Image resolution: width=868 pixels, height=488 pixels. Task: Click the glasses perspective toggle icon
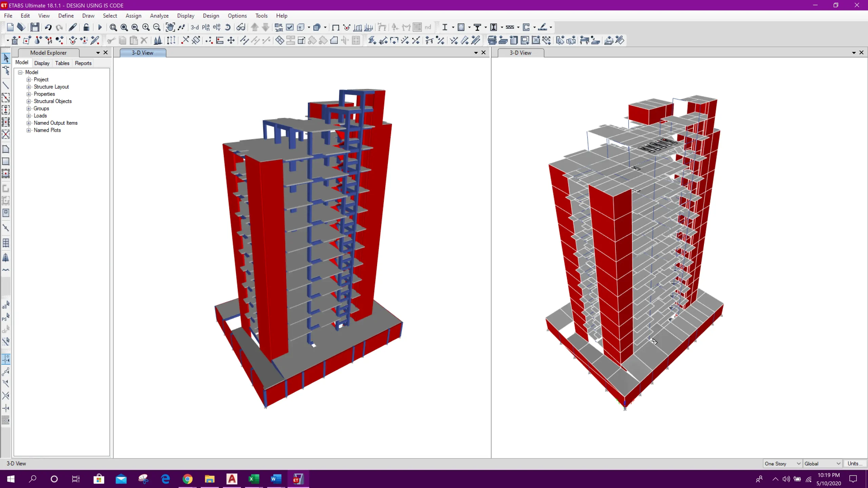(x=241, y=27)
